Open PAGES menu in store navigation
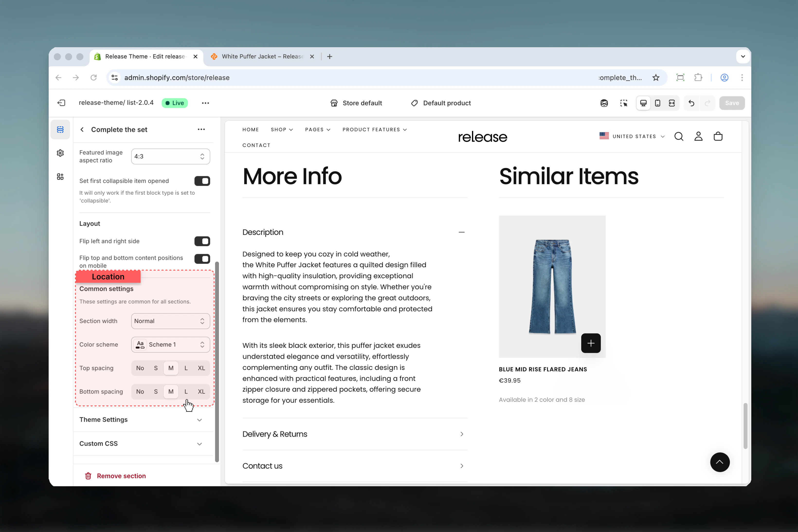 [x=318, y=130]
